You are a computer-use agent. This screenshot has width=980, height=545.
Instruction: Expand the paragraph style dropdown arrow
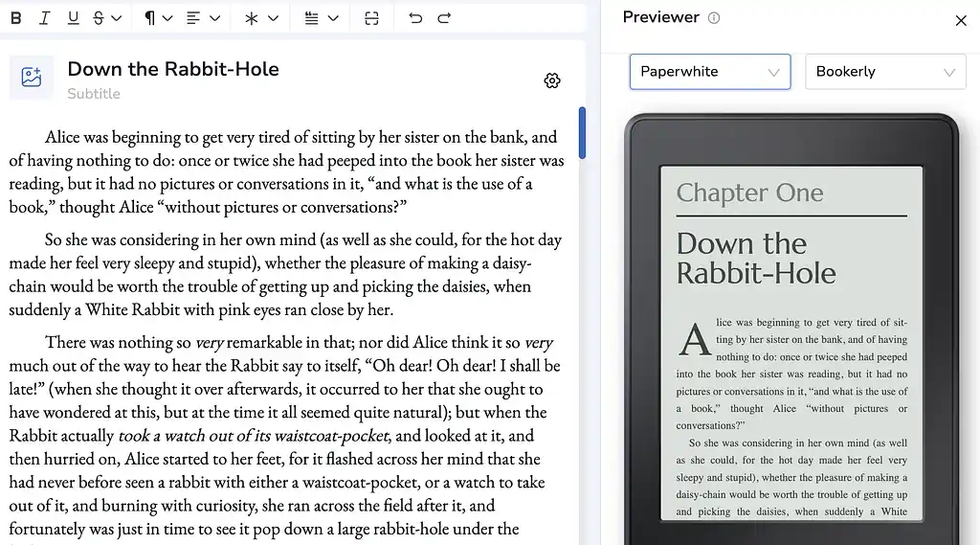tap(167, 18)
